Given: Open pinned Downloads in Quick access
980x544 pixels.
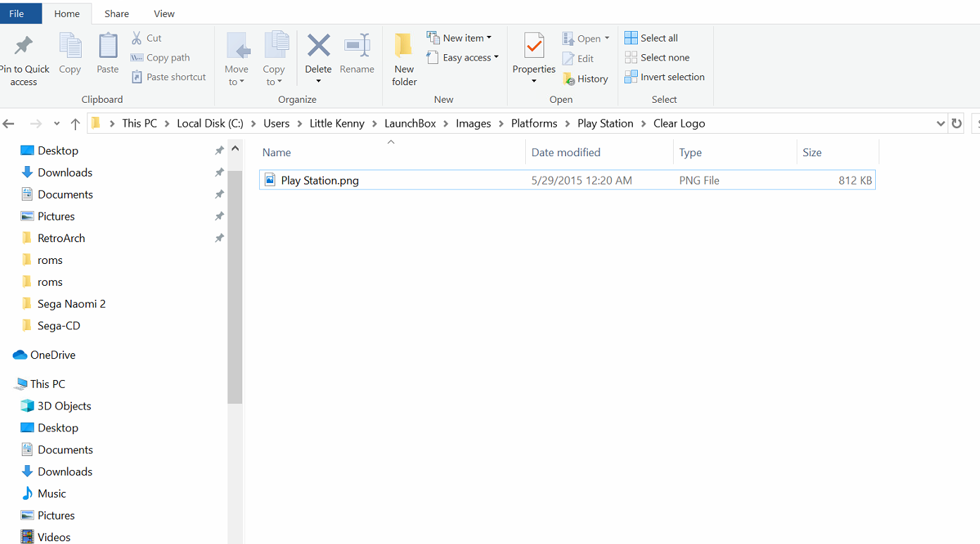Looking at the screenshot, I should point(65,172).
